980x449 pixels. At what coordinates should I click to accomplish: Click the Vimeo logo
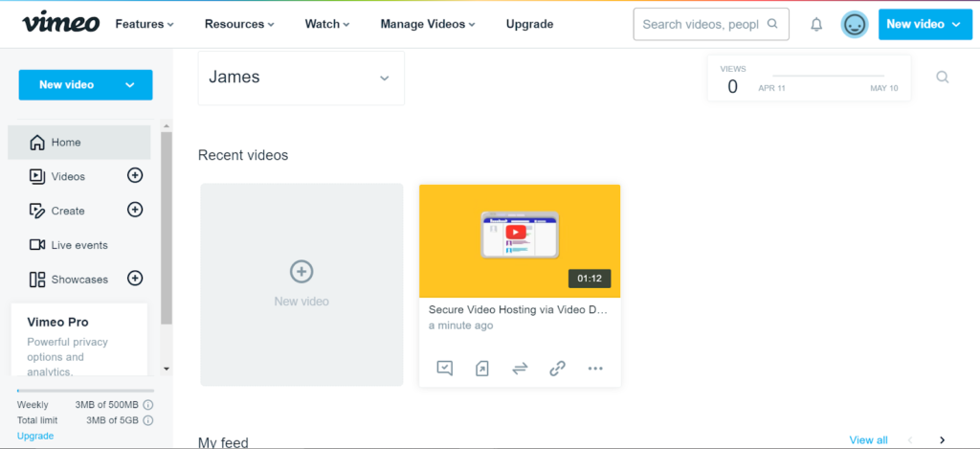pos(61,23)
